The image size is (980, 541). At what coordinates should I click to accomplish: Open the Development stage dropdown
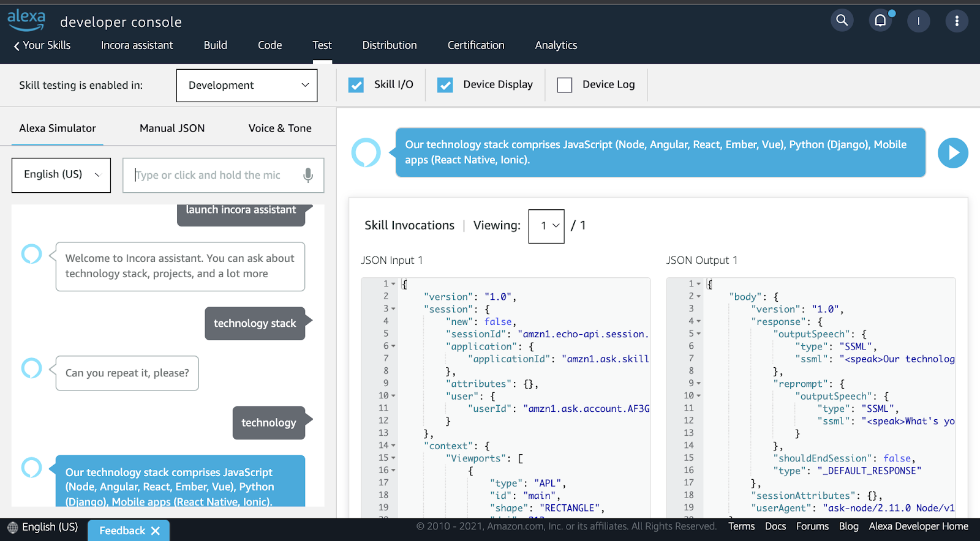coord(247,86)
